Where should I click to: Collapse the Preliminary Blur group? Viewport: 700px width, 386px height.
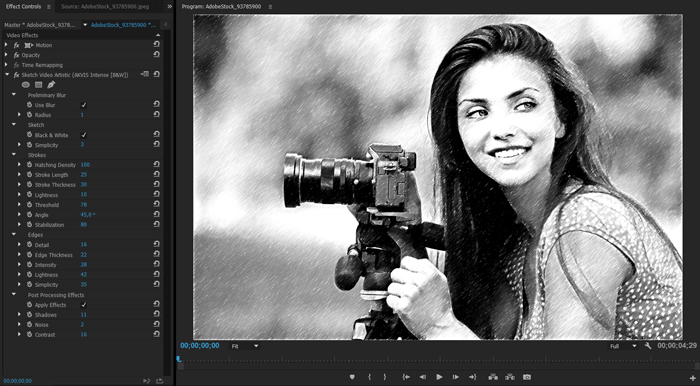[x=14, y=95]
